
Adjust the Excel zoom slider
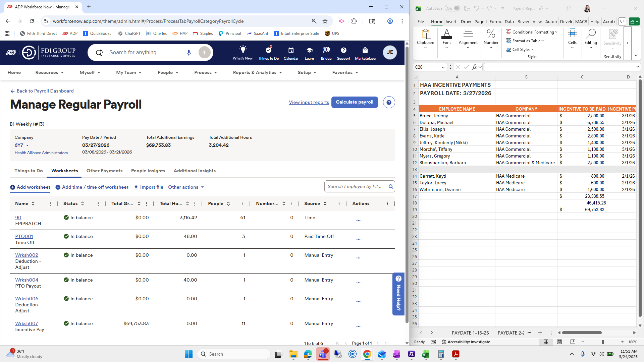[x=603, y=342]
